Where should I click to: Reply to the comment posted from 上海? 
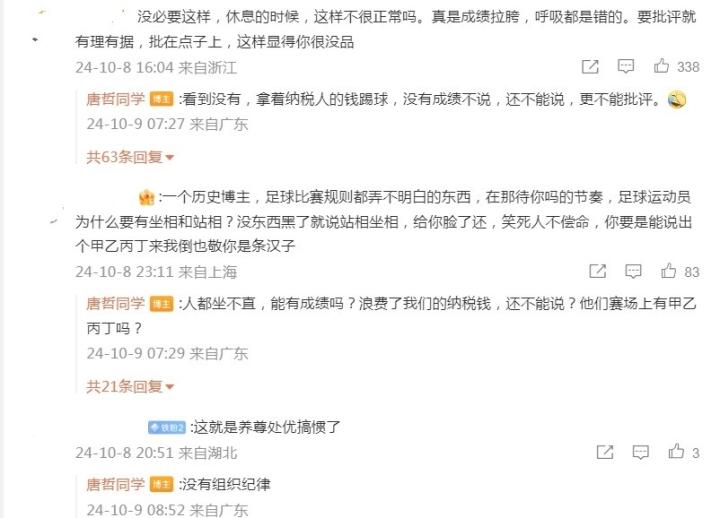[633, 271]
